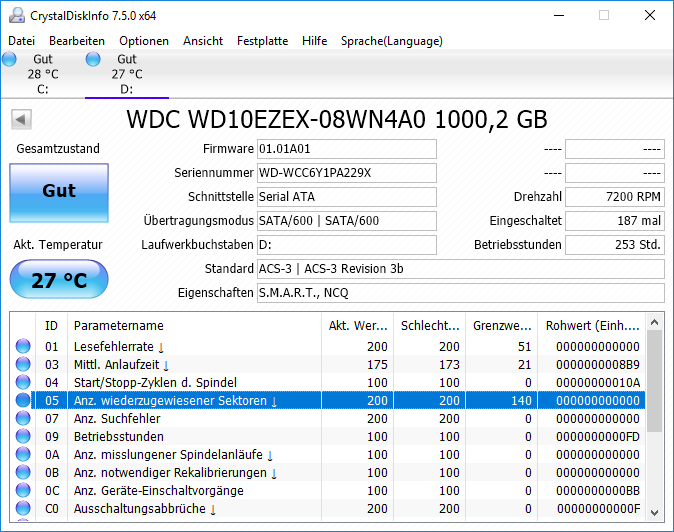Click status orb of row 05 wiederzugewiesener Sektoren
Screen dimensions: 674x532
click(23, 400)
